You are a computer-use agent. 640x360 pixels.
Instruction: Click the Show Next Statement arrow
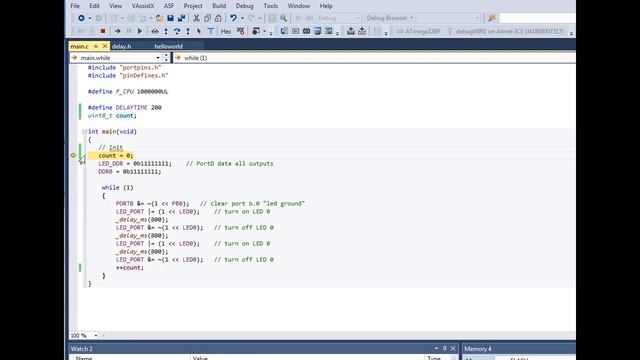(118, 31)
